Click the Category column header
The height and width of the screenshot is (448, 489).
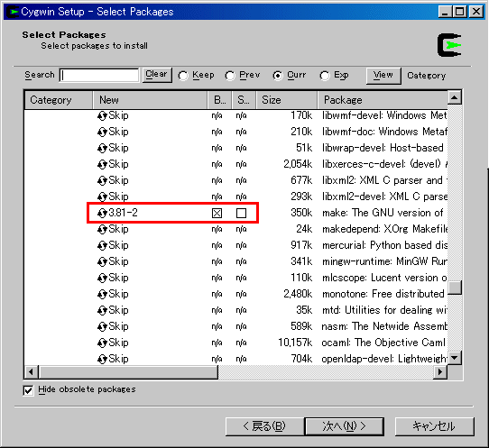pyautogui.click(x=59, y=100)
